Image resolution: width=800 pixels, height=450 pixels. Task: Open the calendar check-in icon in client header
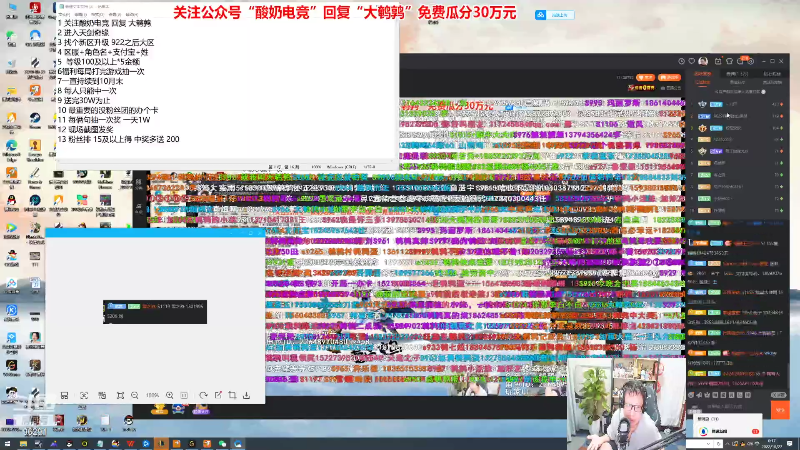coord(718,61)
